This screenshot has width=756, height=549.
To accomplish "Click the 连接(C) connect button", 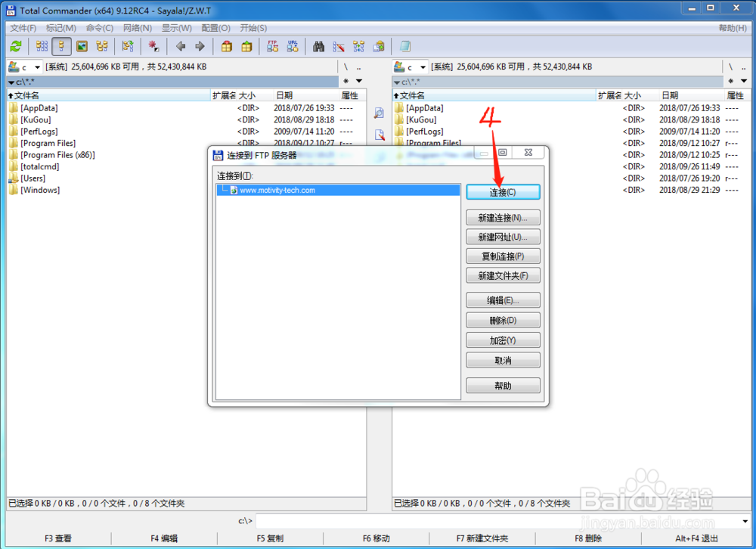I will tap(503, 192).
